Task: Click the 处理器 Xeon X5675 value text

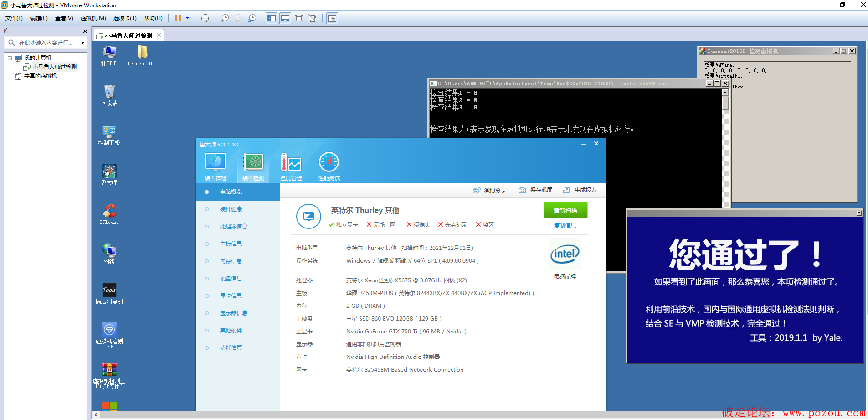Action: point(406,280)
